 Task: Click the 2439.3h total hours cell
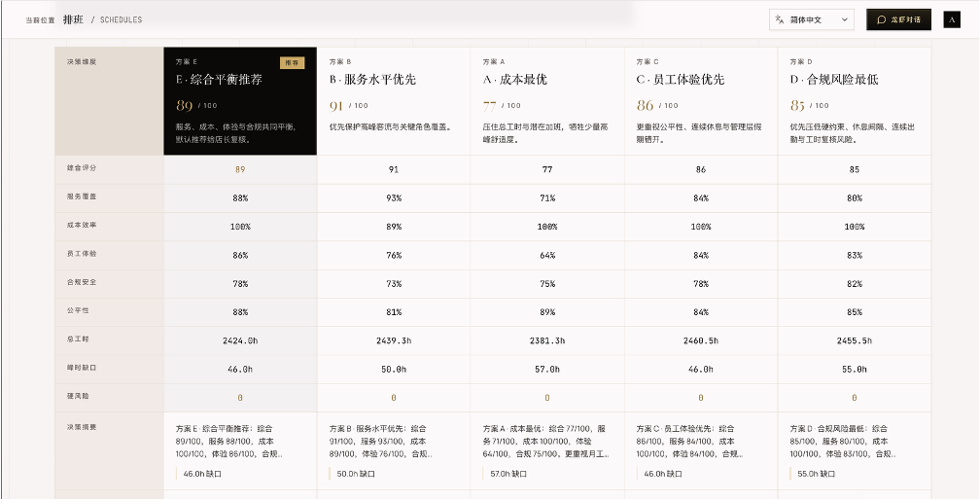point(394,340)
